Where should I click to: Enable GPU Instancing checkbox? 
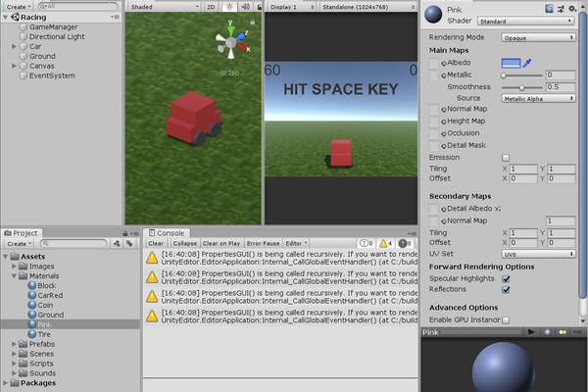(506, 320)
